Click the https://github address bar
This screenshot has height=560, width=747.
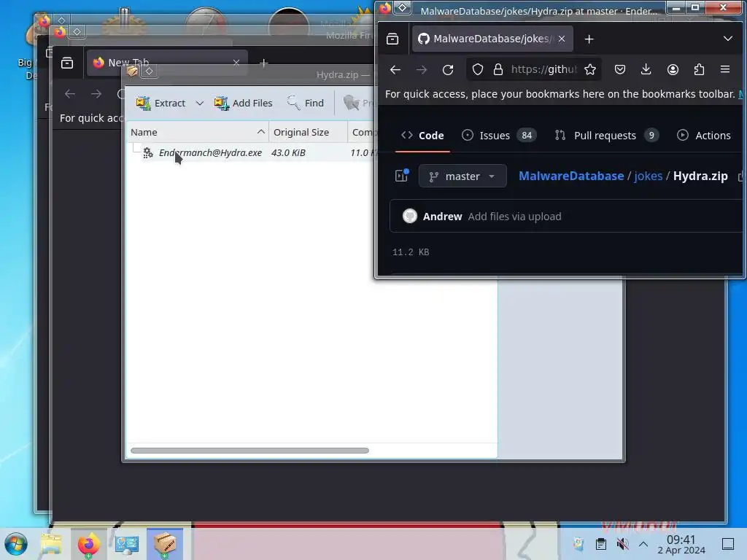pos(543,69)
